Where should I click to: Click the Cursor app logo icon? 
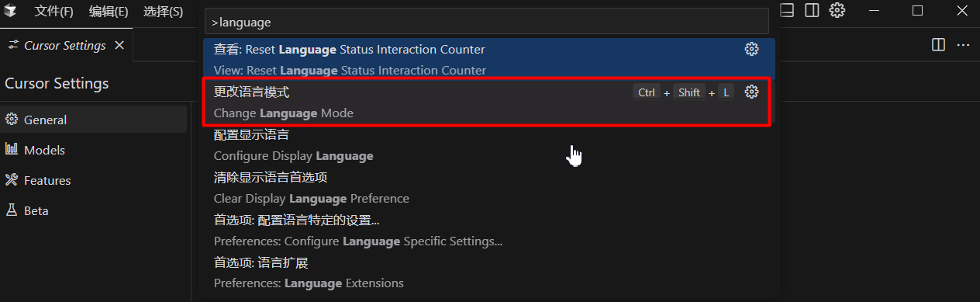tap(10, 11)
